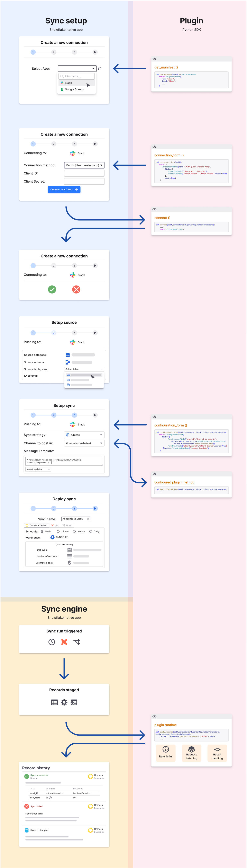The image size is (247, 868).
Task: Clear the Accounts to Slack sync name
Action: coord(88,519)
